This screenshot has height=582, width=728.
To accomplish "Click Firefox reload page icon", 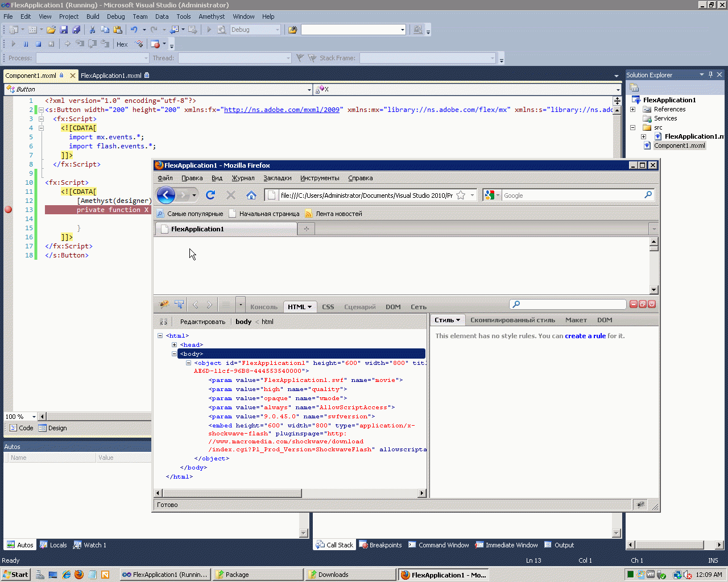I will (x=210, y=195).
